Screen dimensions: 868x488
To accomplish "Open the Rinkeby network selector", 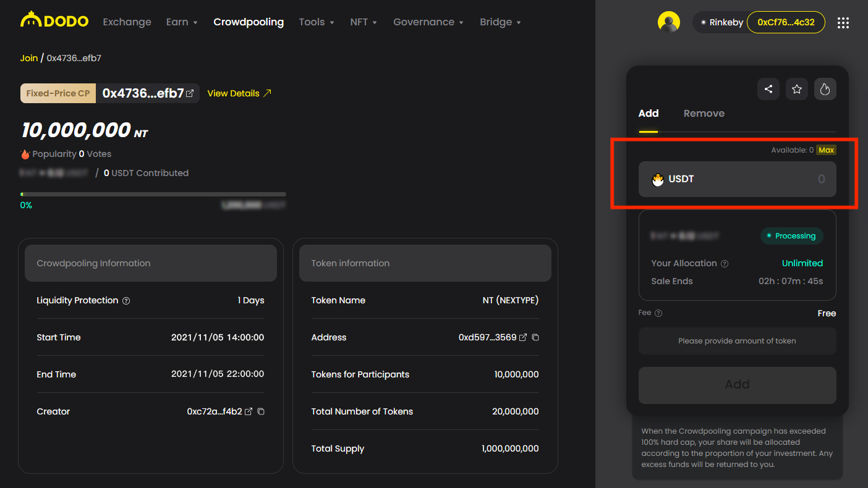I will 721,22.
